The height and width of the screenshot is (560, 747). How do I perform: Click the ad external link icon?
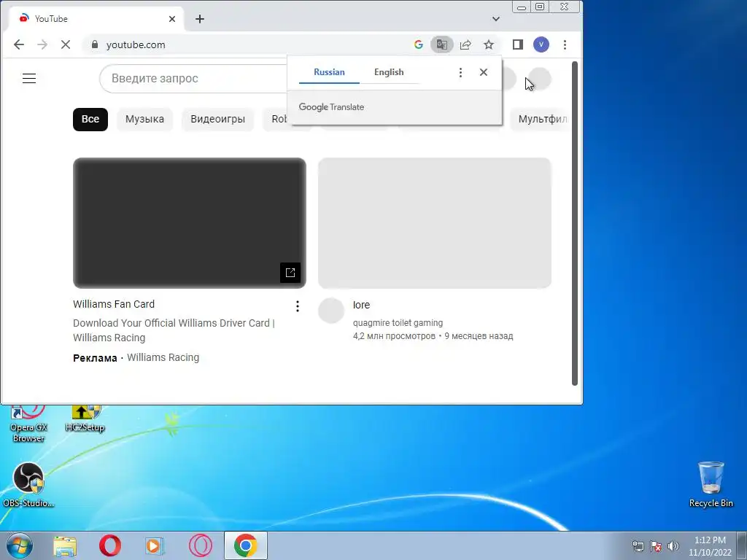(290, 273)
